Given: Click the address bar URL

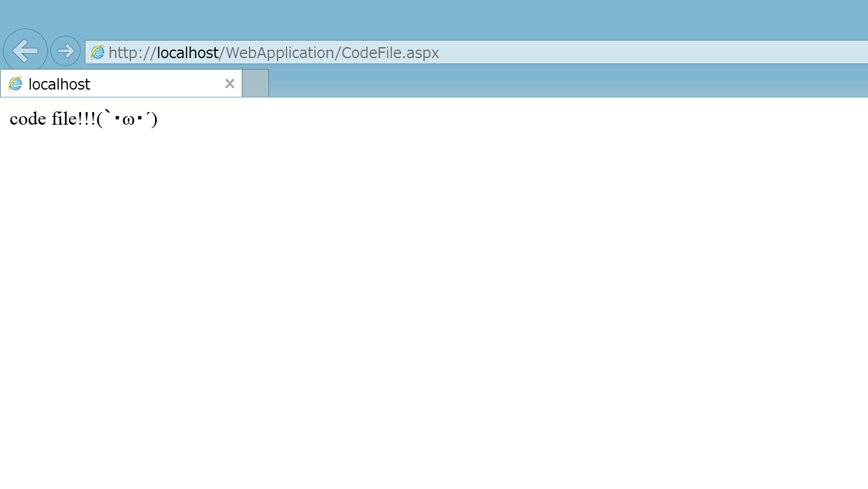Looking at the screenshot, I should point(273,53).
